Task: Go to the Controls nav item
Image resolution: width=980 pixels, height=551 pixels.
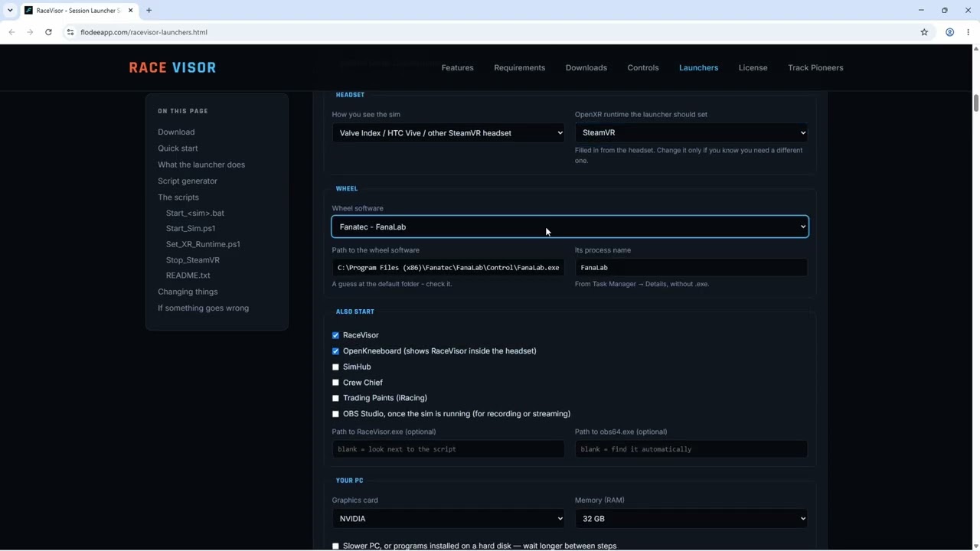Action: click(x=643, y=67)
